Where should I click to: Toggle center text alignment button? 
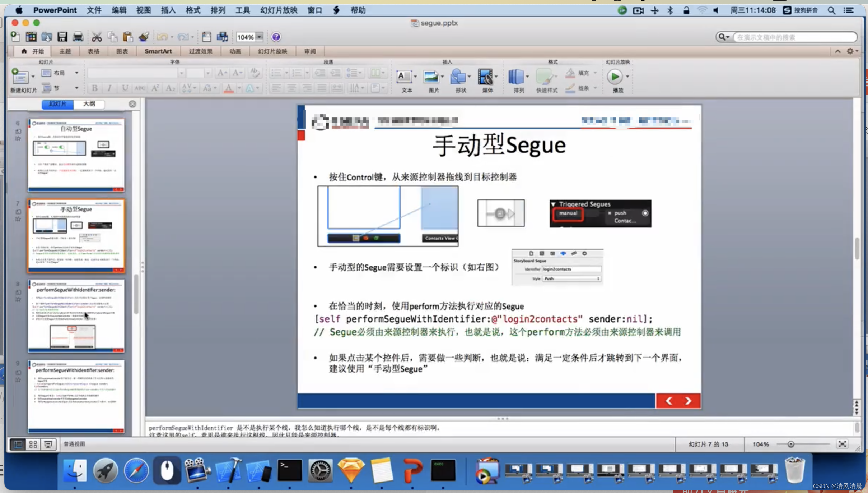point(291,88)
